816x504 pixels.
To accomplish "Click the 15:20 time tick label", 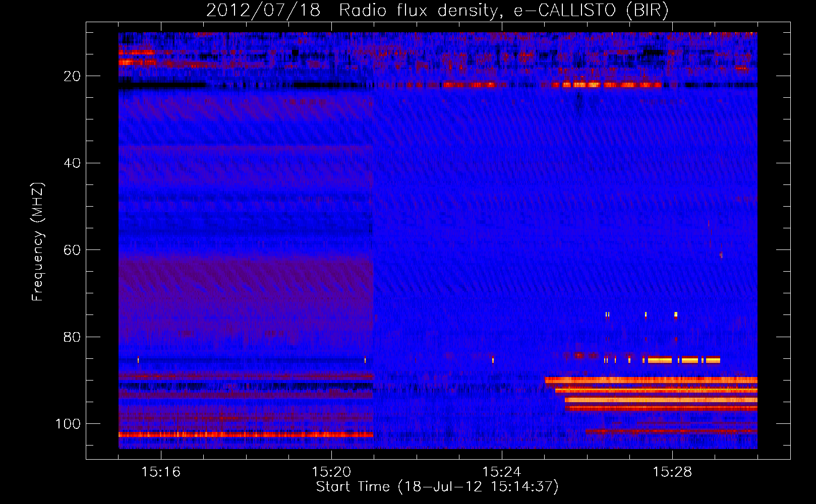I will point(331,472).
